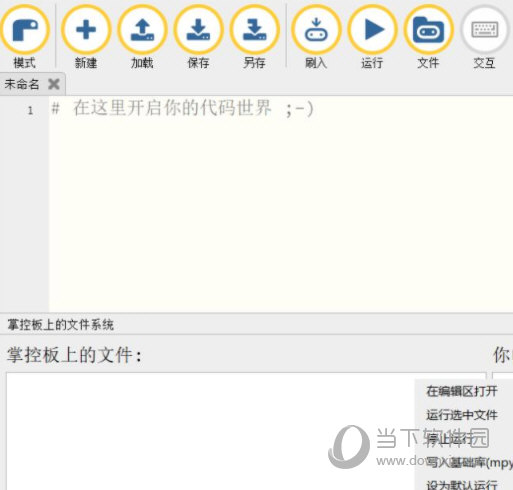Image resolution: width=513 pixels, height=490 pixels.
Task: Choose 另存 (Save As) icon
Action: [255, 30]
